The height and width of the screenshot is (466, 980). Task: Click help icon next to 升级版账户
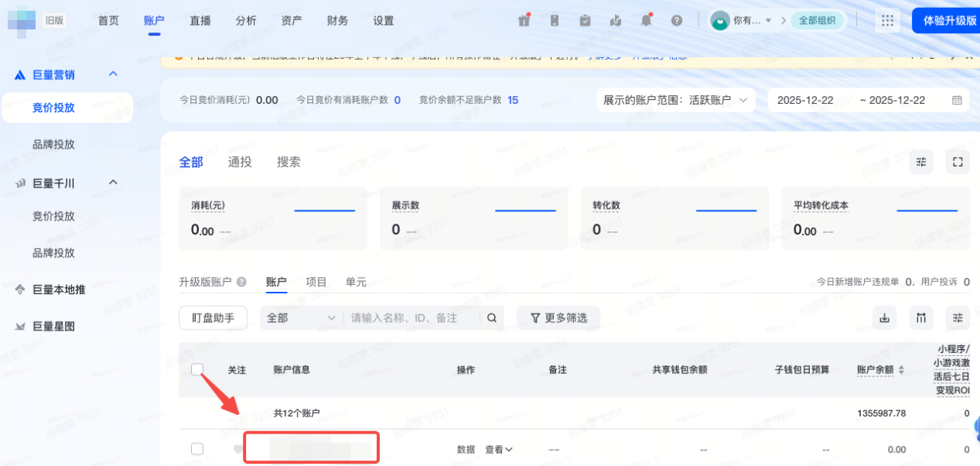pos(241,282)
